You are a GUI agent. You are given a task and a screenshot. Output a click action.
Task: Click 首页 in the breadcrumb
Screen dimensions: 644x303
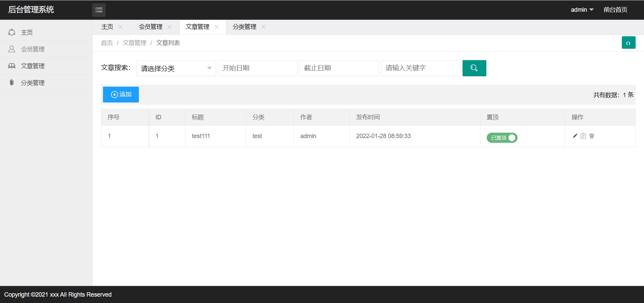(x=107, y=43)
